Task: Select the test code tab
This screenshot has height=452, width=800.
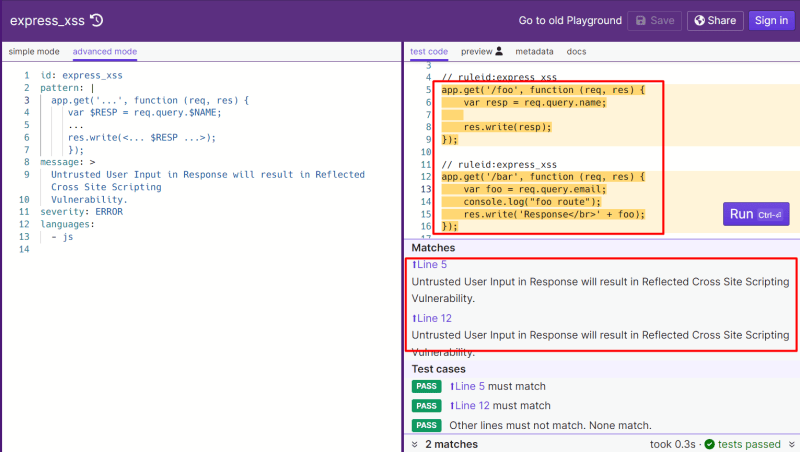Action: point(429,52)
